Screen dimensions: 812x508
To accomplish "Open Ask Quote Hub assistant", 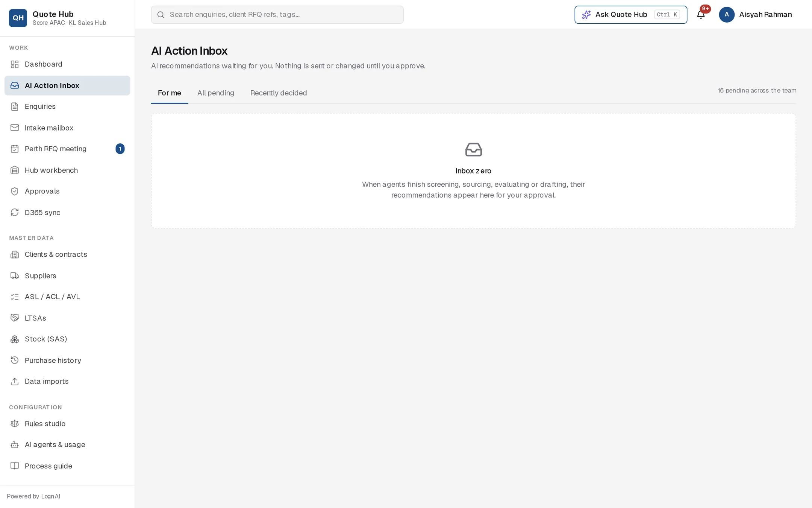I will point(631,15).
